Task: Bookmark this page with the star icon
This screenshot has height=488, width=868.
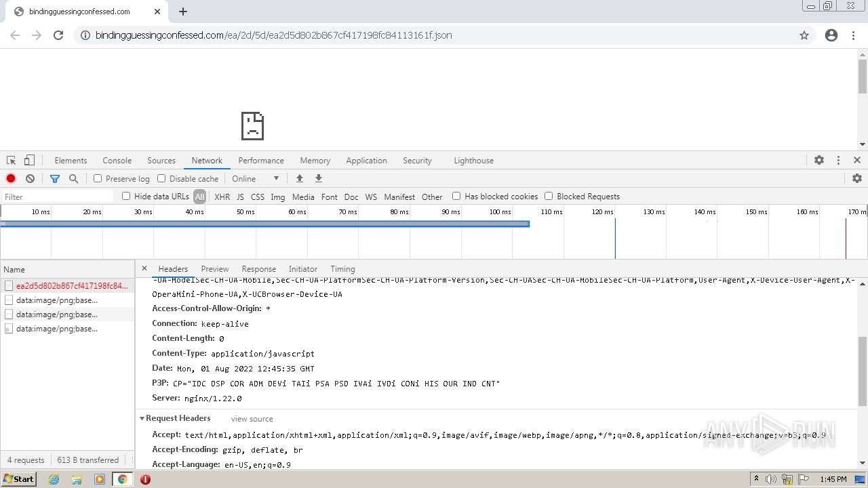Action: (x=804, y=35)
